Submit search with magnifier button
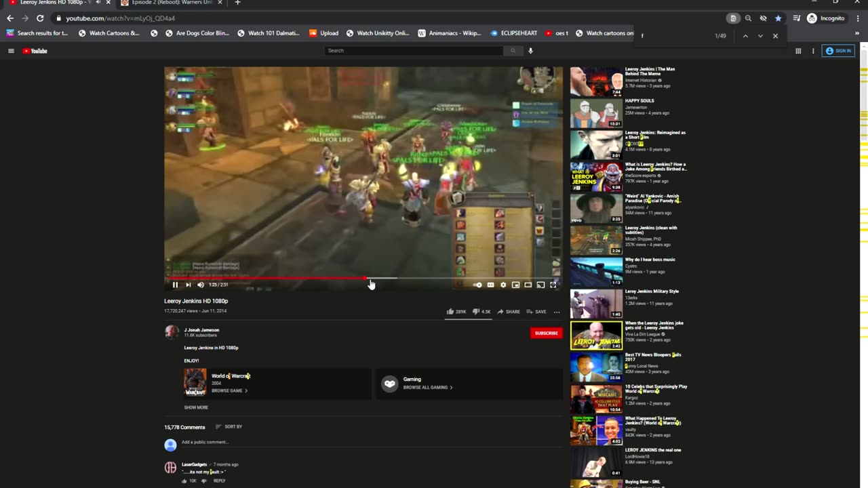 [x=513, y=51]
